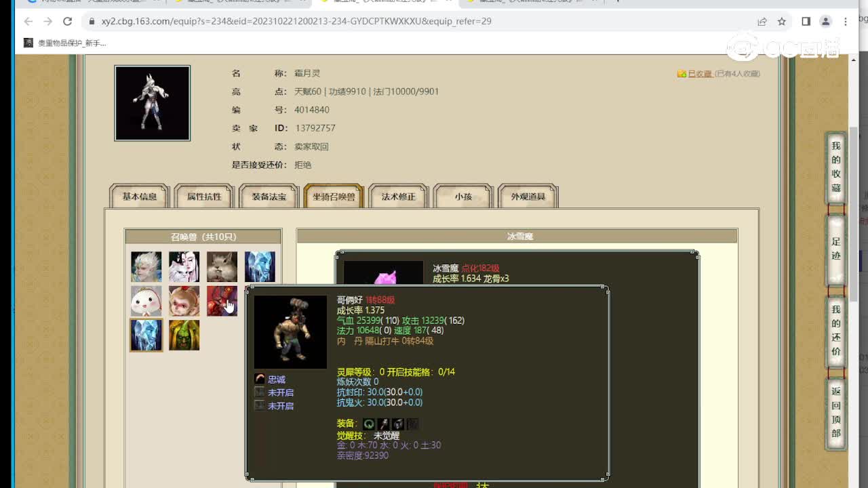Select the unselected ice-face pet beside hamster
The image size is (868, 488).
click(260, 267)
